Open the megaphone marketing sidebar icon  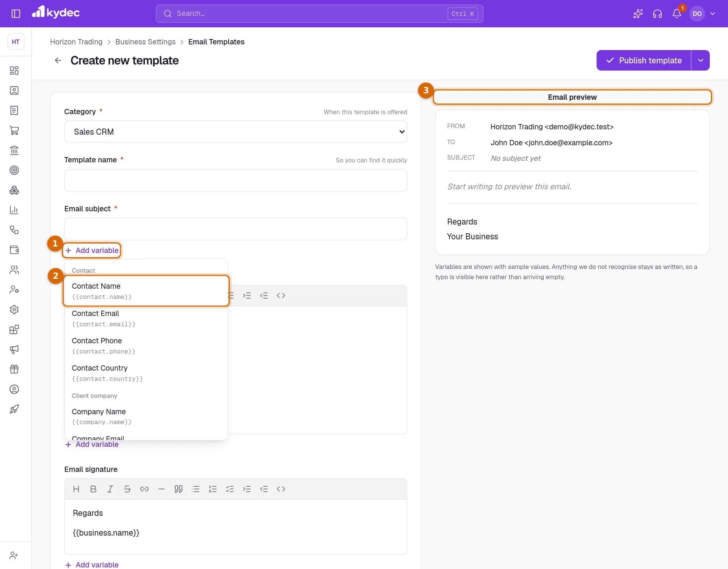14,349
